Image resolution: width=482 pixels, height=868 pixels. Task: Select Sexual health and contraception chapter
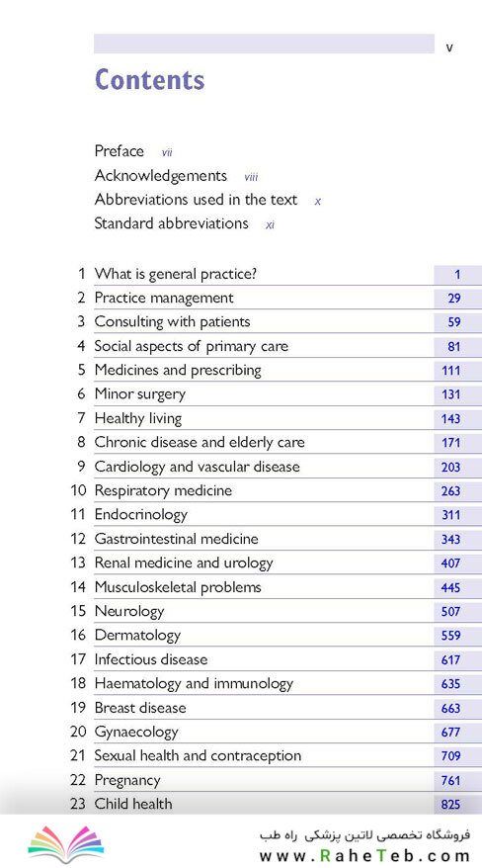pyautogui.click(x=198, y=755)
